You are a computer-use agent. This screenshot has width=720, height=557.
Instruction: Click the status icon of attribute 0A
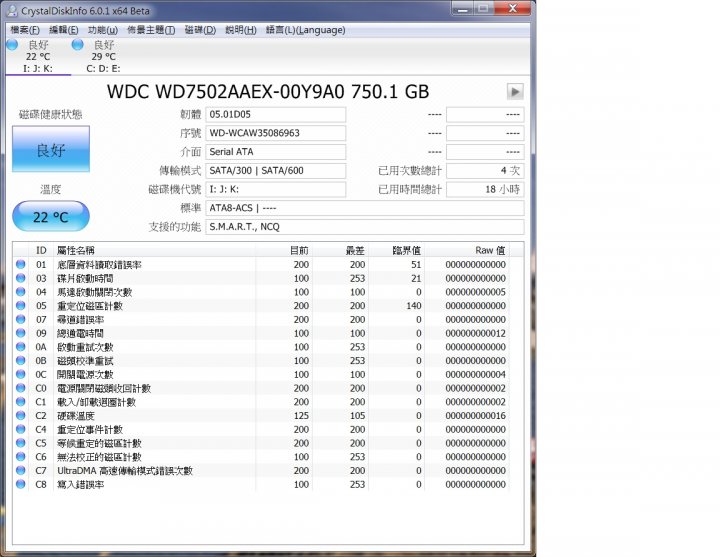(x=21, y=347)
